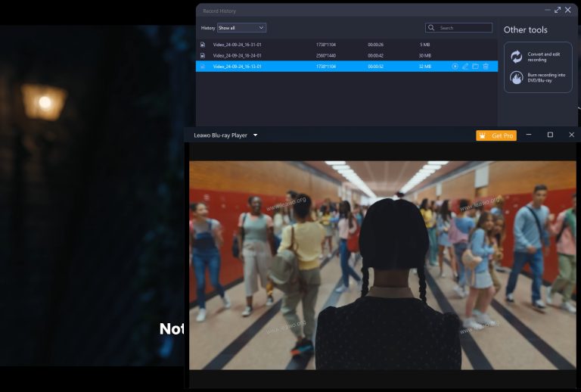Focus the Search field in Record History

pos(458,28)
